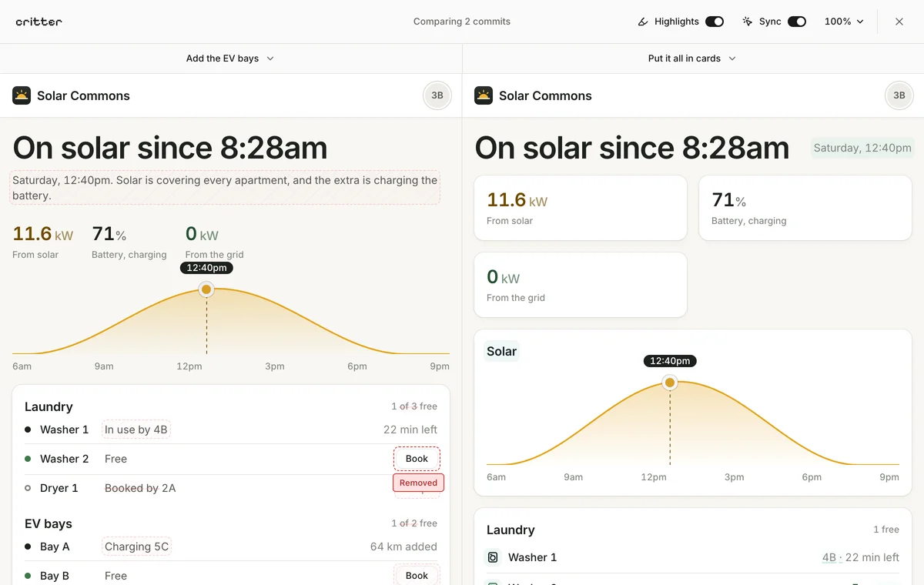Click the Washer 1 status dot in left pane
Image resolution: width=924 pixels, height=585 pixels.
pos(28,430)
